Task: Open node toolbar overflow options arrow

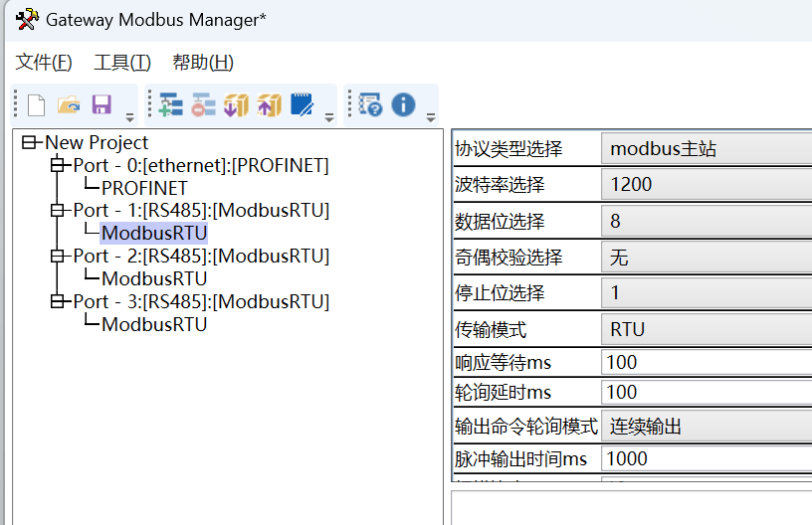Action: point(328,117)
